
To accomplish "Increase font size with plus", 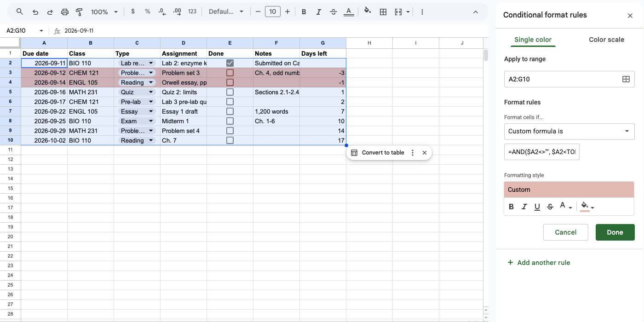I will coord(287,11).
